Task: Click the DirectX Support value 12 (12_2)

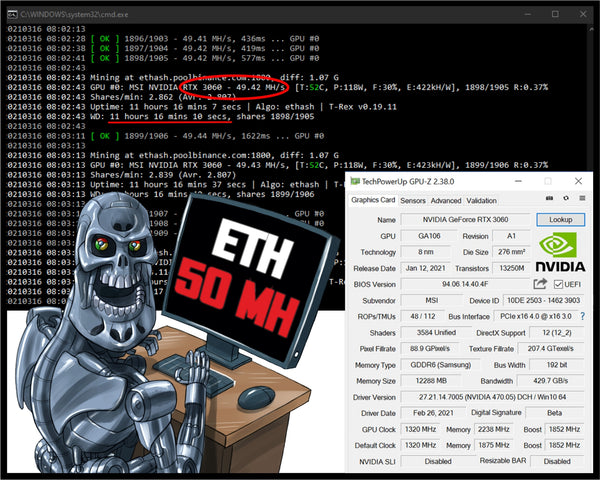Action: pyautogui.click(x=557, y=333)
